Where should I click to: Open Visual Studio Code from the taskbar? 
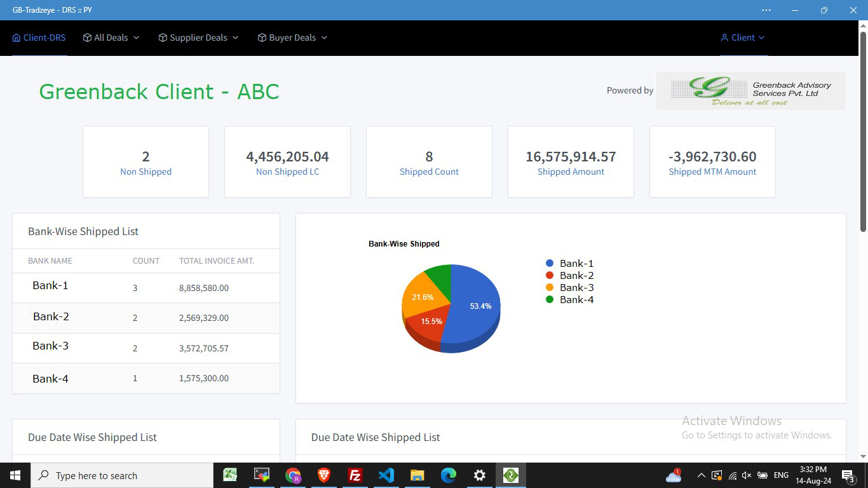coord(386,475)
